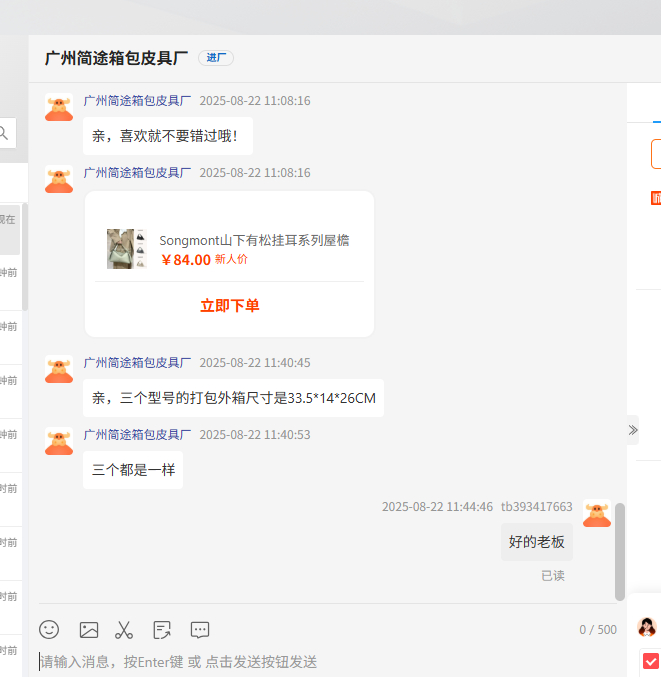Image resolution: width=661 pixels, height=677 pixels.
Task: Expand side panel with double chevron
Action: [633, 430]
